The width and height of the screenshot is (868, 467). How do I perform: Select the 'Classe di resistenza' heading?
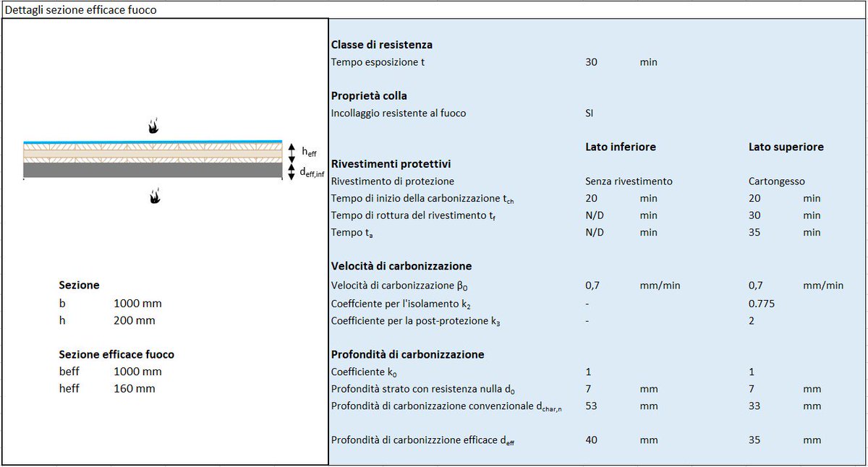381,45
